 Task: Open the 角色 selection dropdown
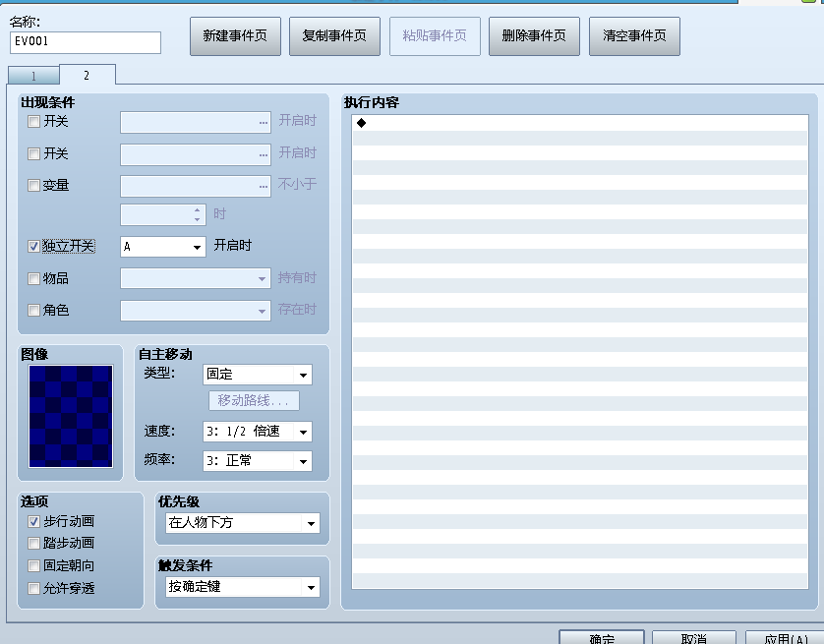196,311
